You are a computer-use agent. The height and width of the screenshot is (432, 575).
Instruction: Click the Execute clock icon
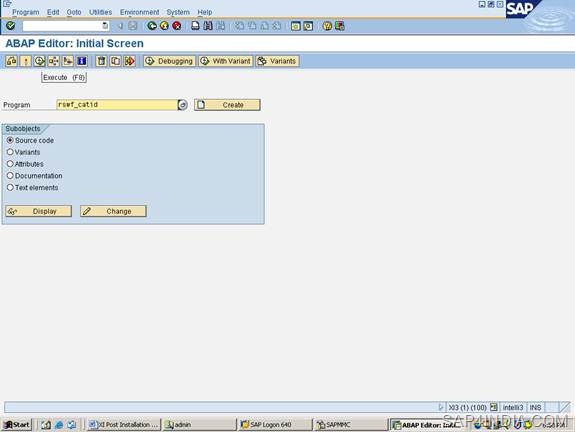click(39, 61)
